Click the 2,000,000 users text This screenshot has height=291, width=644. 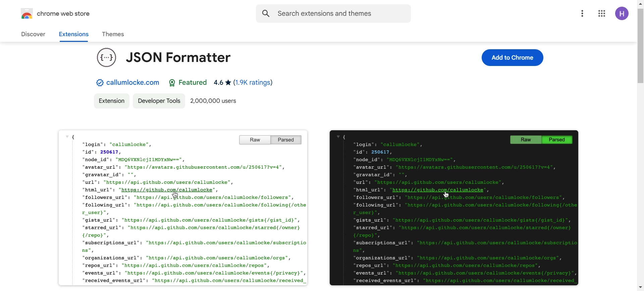213,101
